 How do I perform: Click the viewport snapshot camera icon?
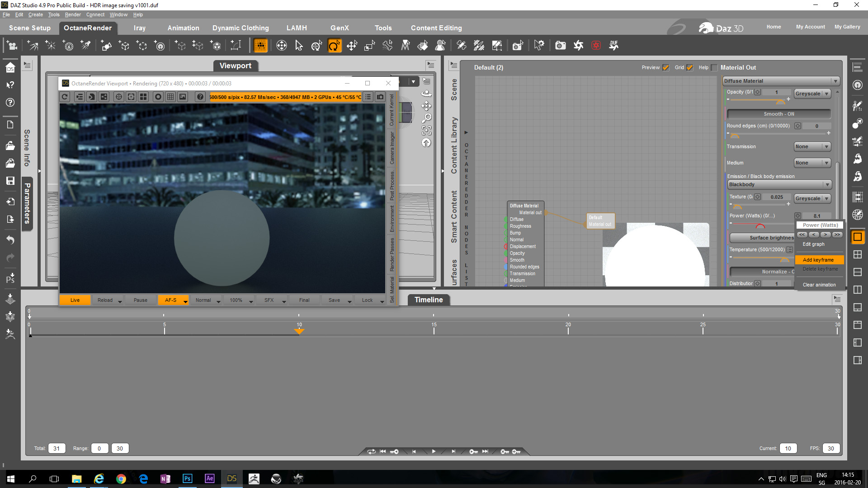click(380, 97)
